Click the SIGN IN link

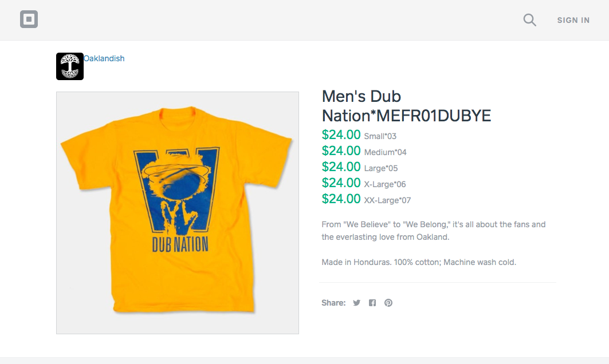point(573,20)
